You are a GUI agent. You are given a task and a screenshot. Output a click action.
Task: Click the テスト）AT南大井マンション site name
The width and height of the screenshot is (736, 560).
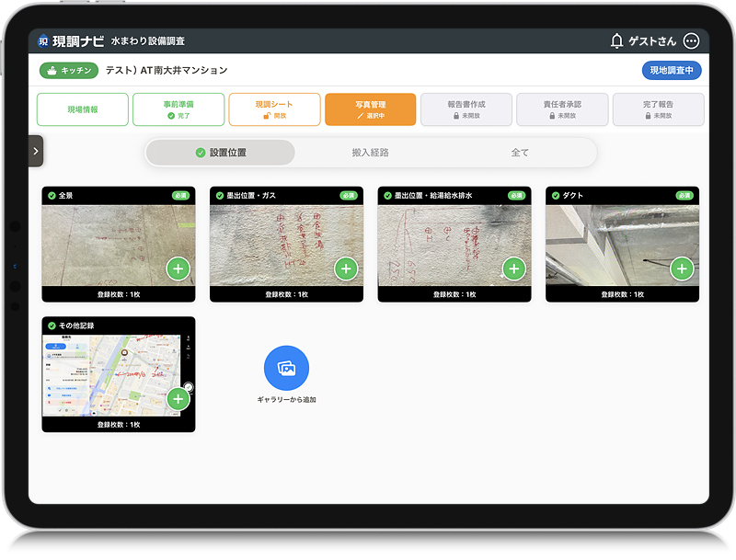pyautogui.click(x=167, y=71)
